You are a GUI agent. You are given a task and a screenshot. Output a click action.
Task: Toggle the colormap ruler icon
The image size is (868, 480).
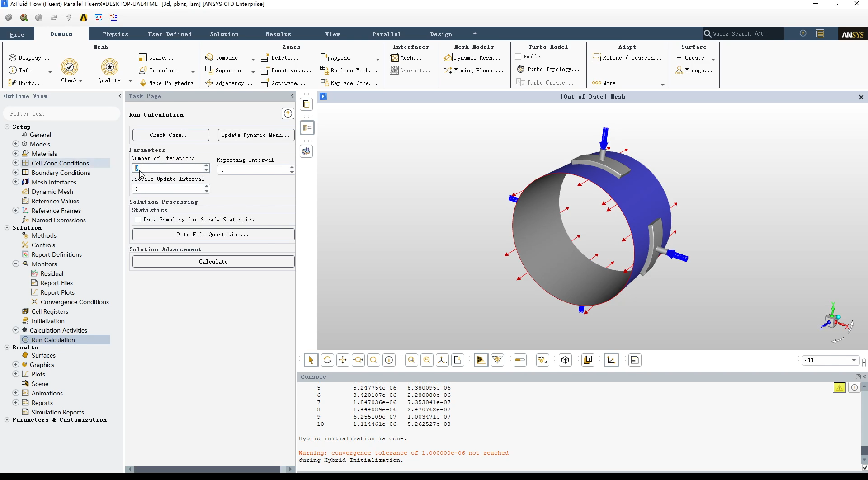pos(520,360)
